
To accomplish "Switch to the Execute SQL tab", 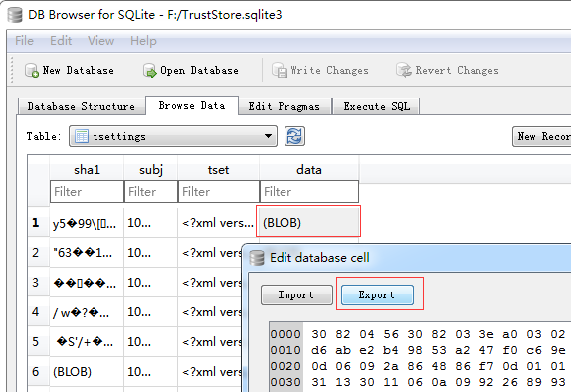I will coord(377,106).
